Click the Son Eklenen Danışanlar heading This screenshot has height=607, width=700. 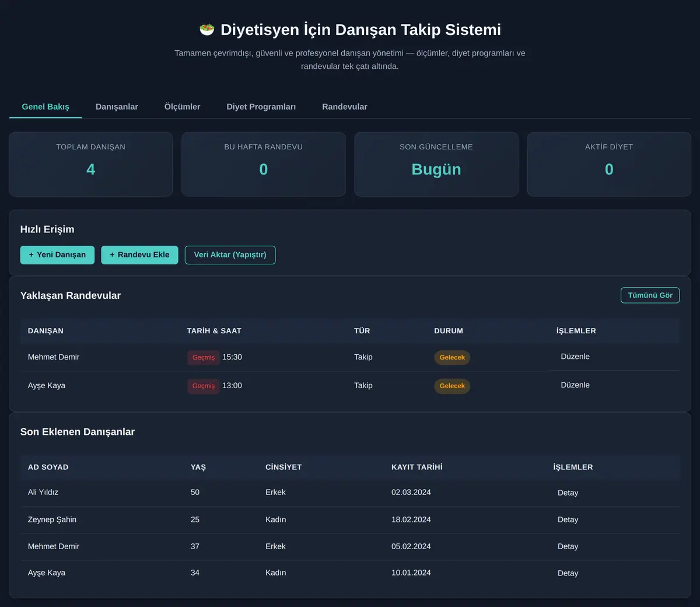tap(78, 432)
